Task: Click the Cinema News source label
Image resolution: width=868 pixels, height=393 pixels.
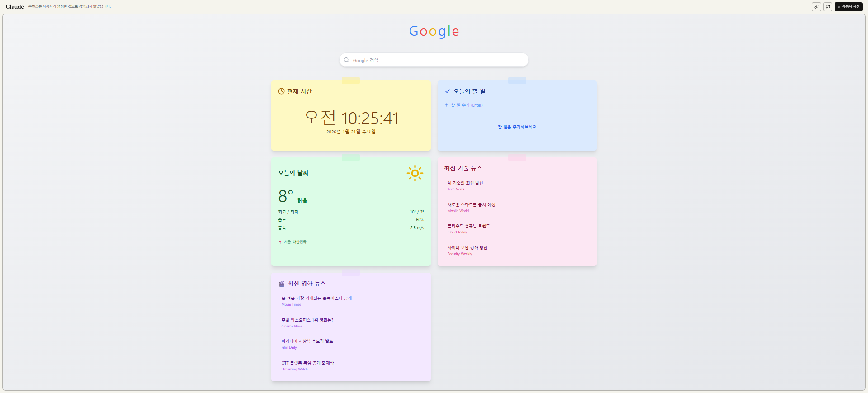Action: coord(292,327)
